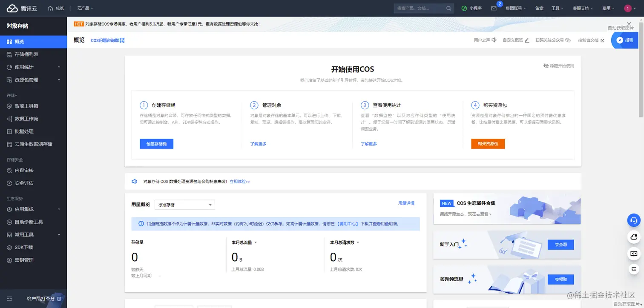Viewport: 644px width, 308px height.
Task: Click the list menu floating icon
Action: pos(634,269)
